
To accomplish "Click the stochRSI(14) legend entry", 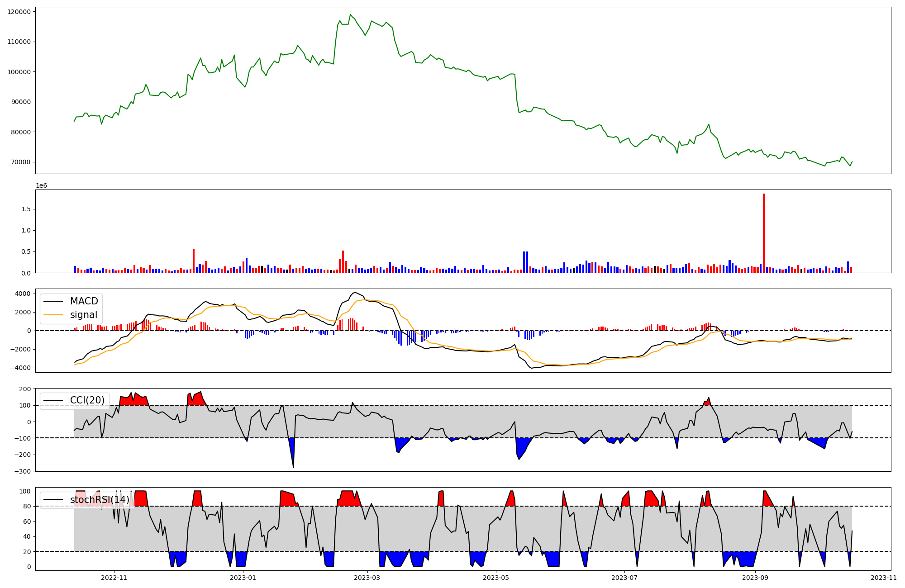I will [x=100, y=500].
